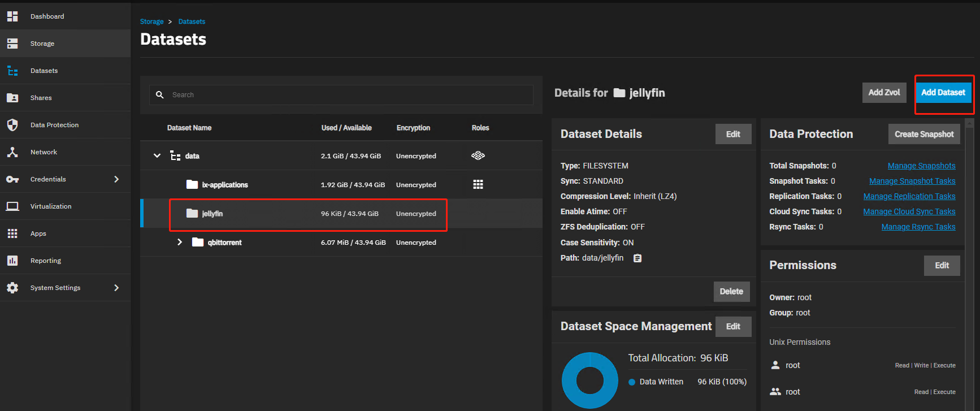Click the apps role icon for ix-applications
The height and width of the screenshot is (411, 980).
tap(478, 184)
